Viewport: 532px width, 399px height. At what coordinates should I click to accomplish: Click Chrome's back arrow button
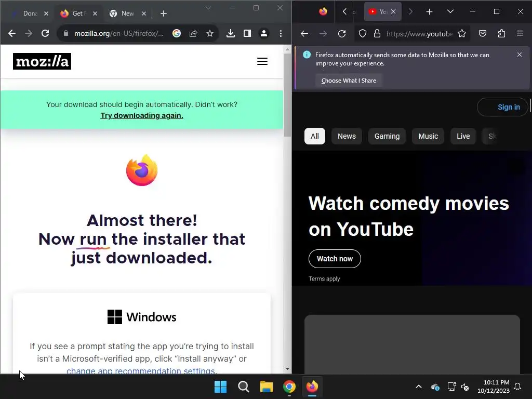(12, 33)
